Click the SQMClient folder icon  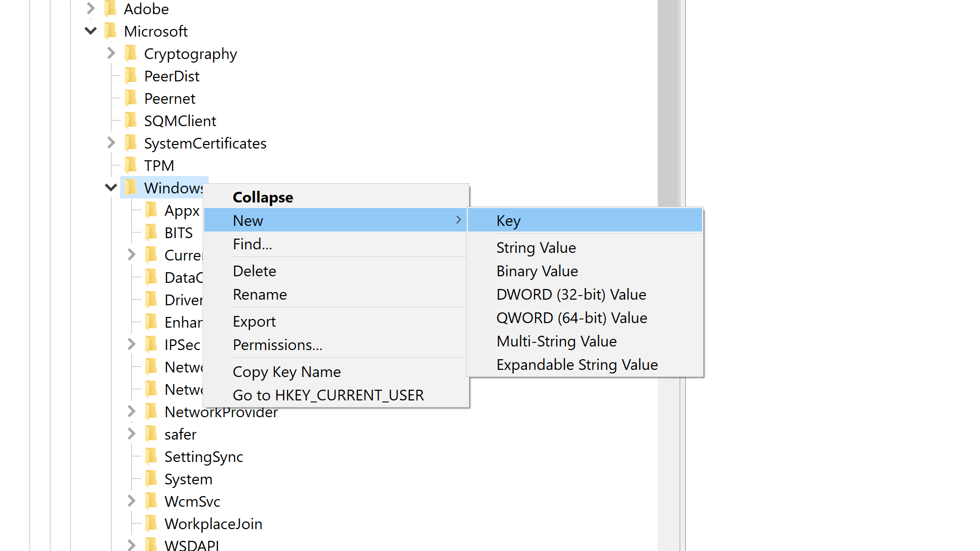click(x=131, y=121)
